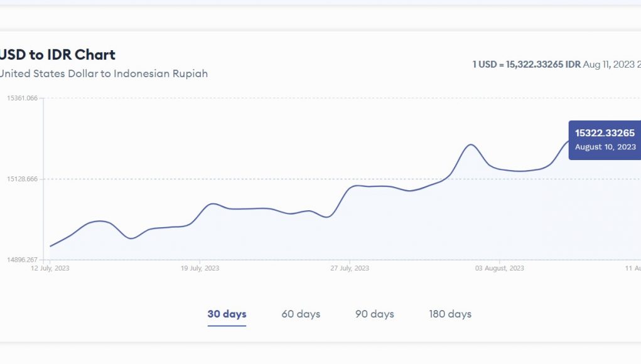This screenshot has width=641, height=364.
Task: Click the 15128.666 y-axis label
Action: [x=23, y=179]
